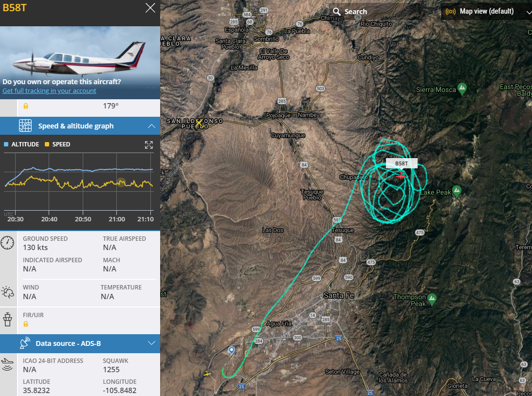Open the Map view (default) dropdown
Image resolution: width=532 pixels, height=396 pixels.
click(x=487, y=12)
